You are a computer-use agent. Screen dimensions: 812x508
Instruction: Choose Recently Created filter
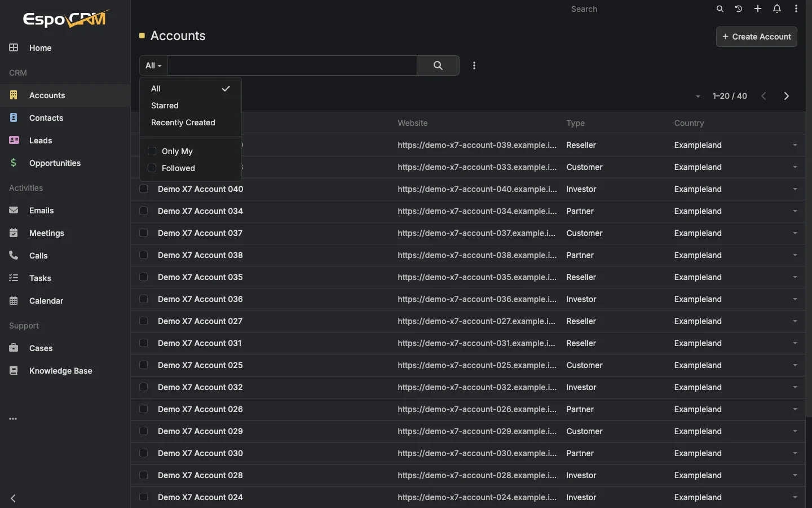(x=191, y=122)
